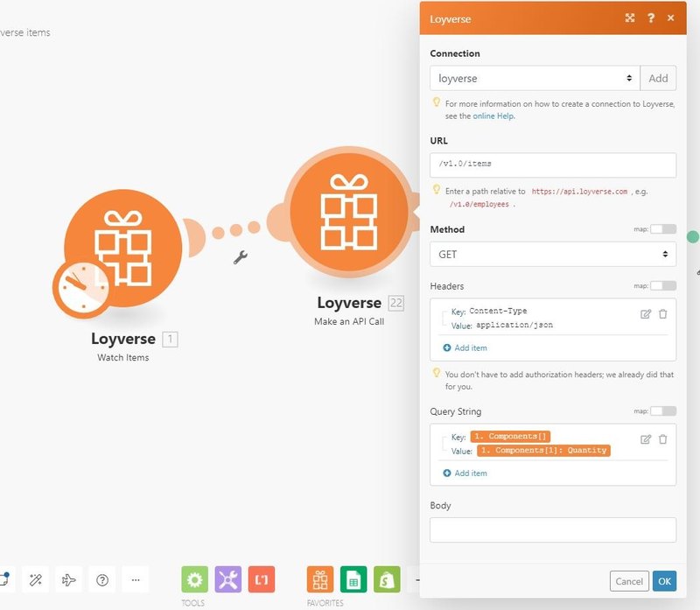Toggle map switch for Headers

[x=662, y=285]
